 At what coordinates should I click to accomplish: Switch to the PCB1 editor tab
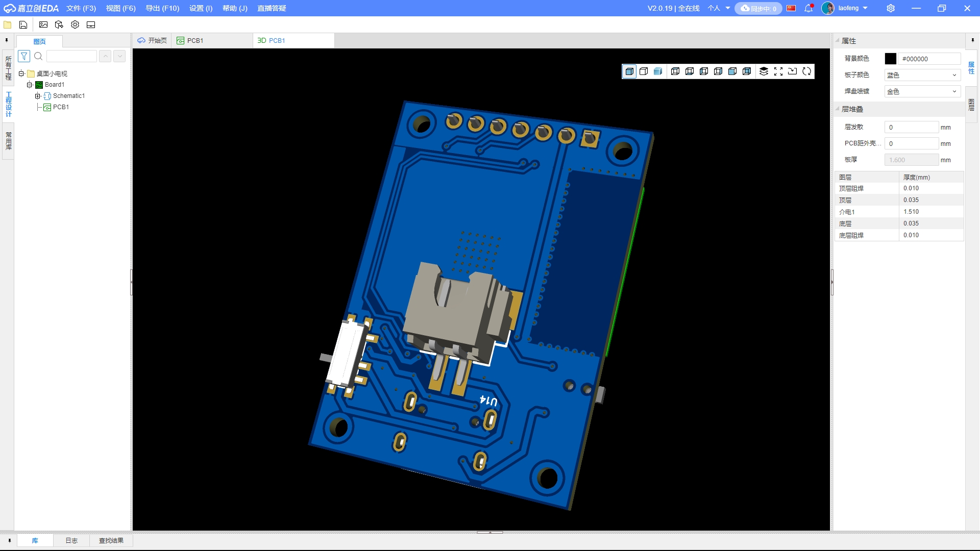(x=212, y=40)
